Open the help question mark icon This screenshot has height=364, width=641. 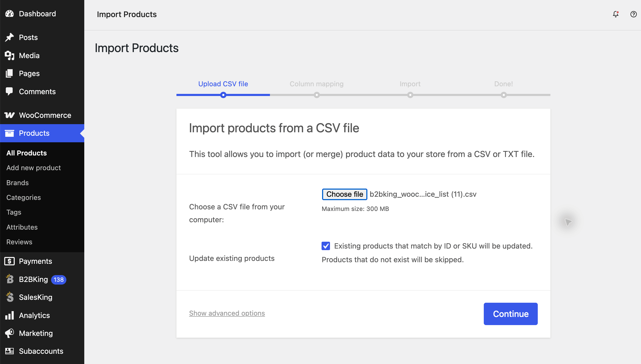point(634,14)
